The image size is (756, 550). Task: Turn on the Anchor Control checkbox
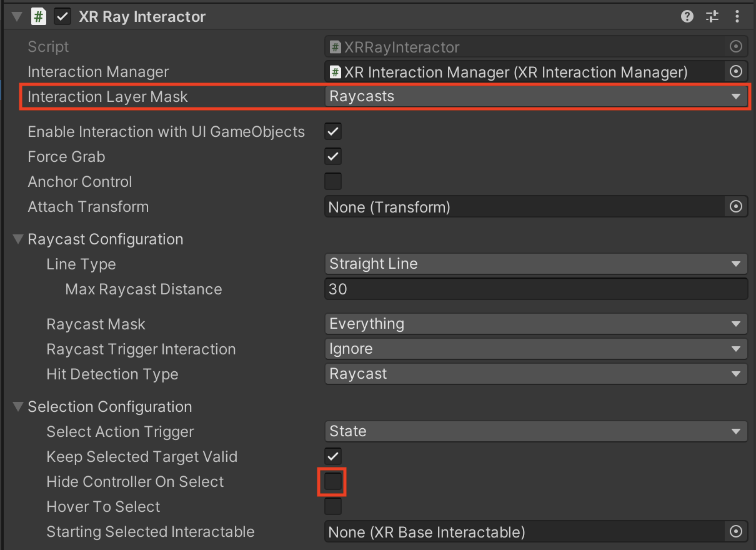coord(333,182)
